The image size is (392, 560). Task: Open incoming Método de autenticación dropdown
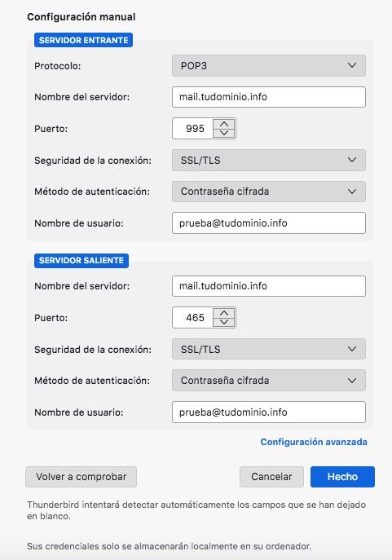click(269, 192)
